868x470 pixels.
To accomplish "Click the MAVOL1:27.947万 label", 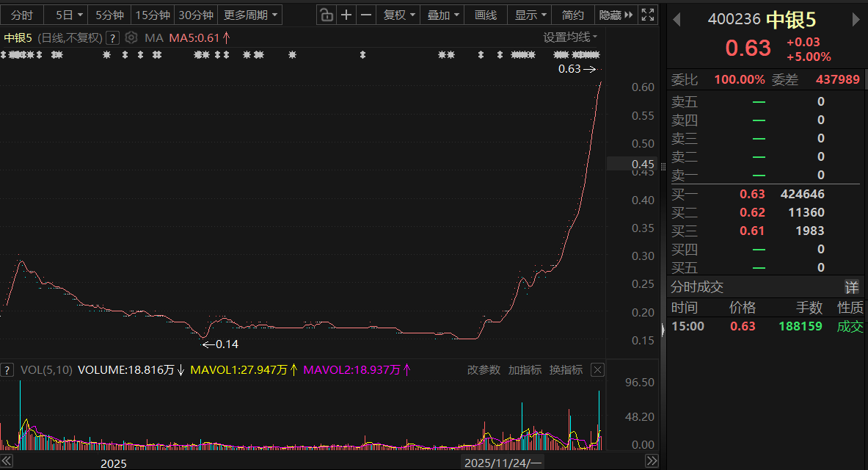I will click(x=244, y=369).
